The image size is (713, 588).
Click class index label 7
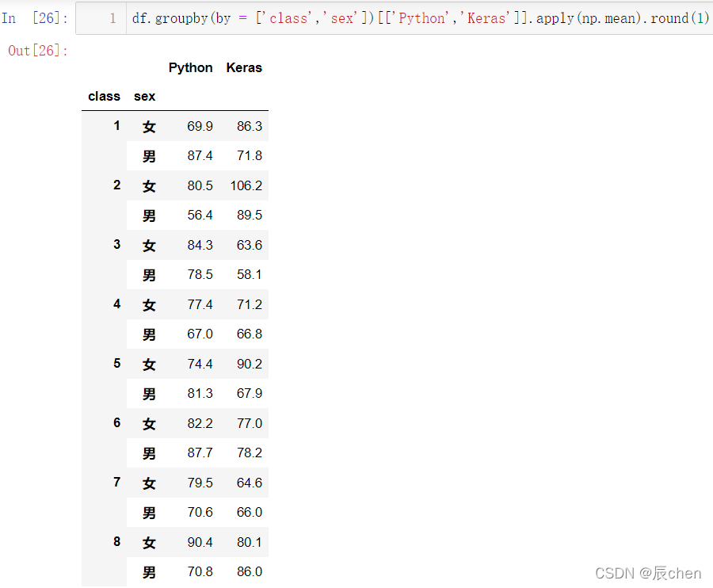point(117,482)
